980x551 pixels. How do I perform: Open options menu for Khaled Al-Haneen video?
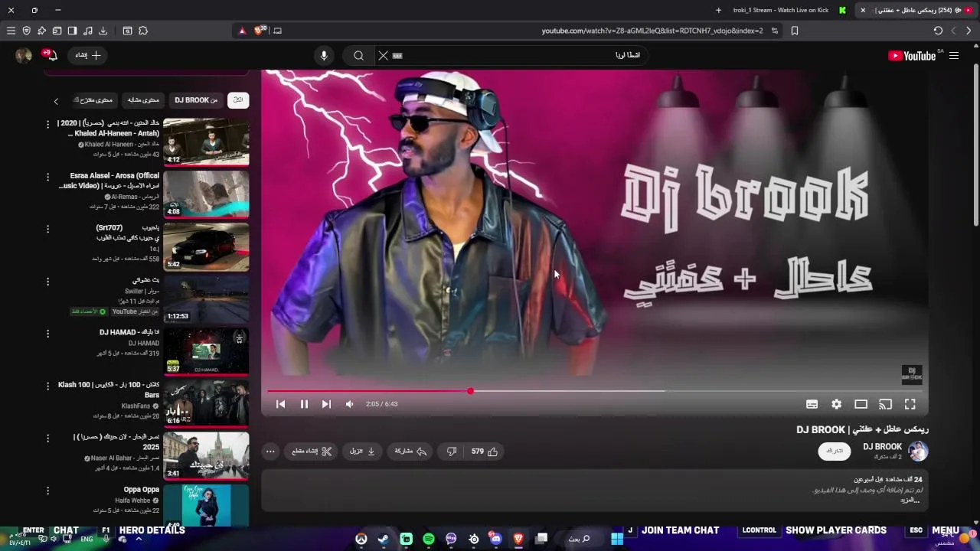click(47, 124)
